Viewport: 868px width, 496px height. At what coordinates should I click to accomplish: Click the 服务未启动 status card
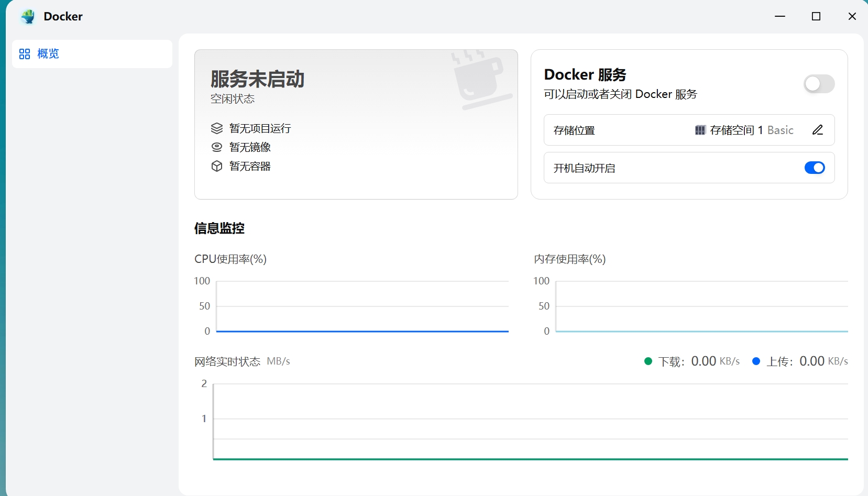356,124
